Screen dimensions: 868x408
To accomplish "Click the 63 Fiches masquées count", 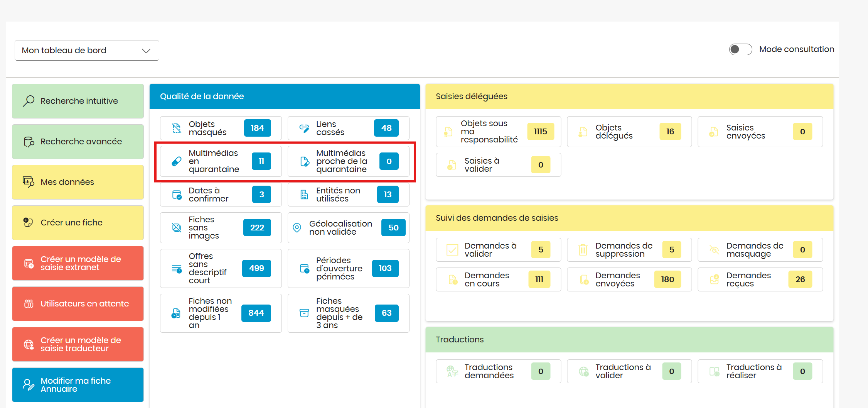I will 386,313.
